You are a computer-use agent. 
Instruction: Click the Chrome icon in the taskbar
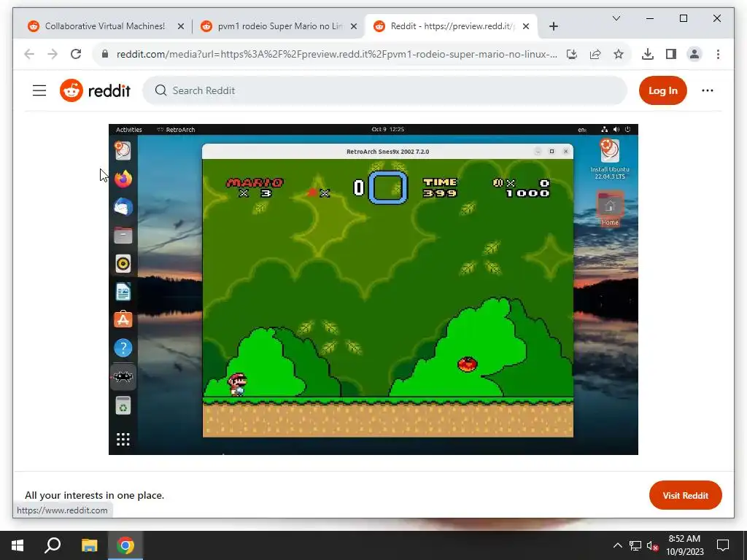click(x=125, y=545)
